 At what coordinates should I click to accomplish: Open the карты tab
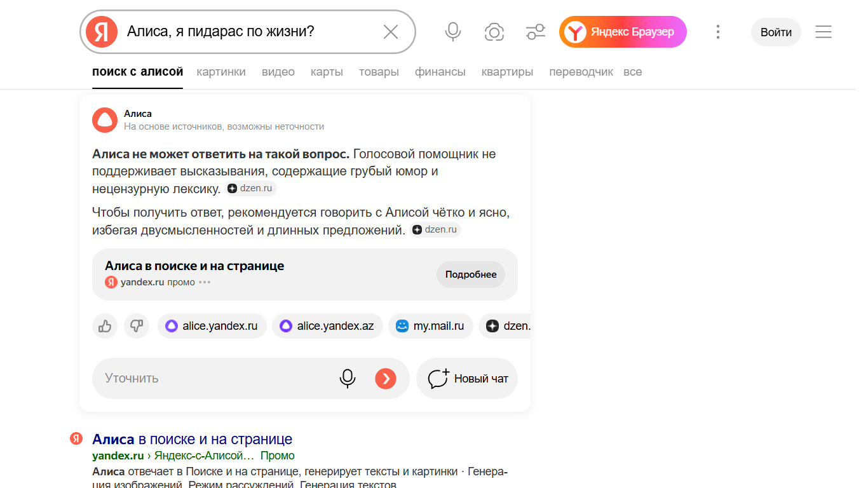pyautogui.click(x=327, y=72)
